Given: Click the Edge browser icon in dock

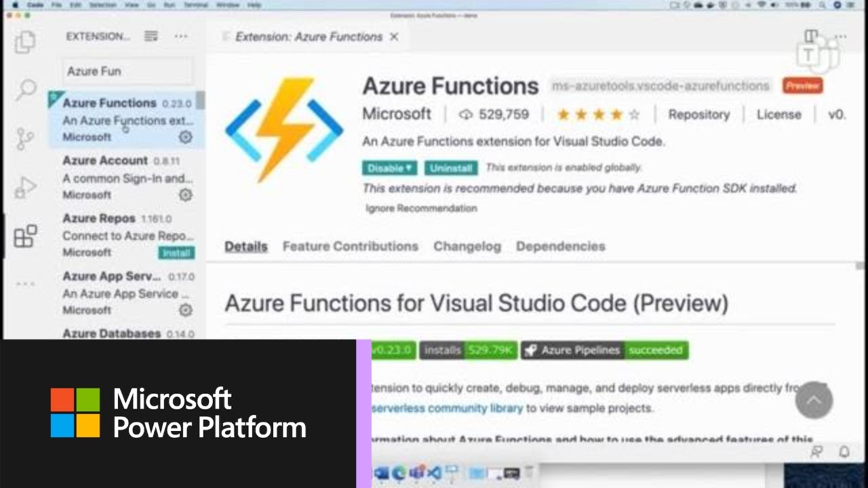Looking at the screenshot, I should click(x=399, y=472).
